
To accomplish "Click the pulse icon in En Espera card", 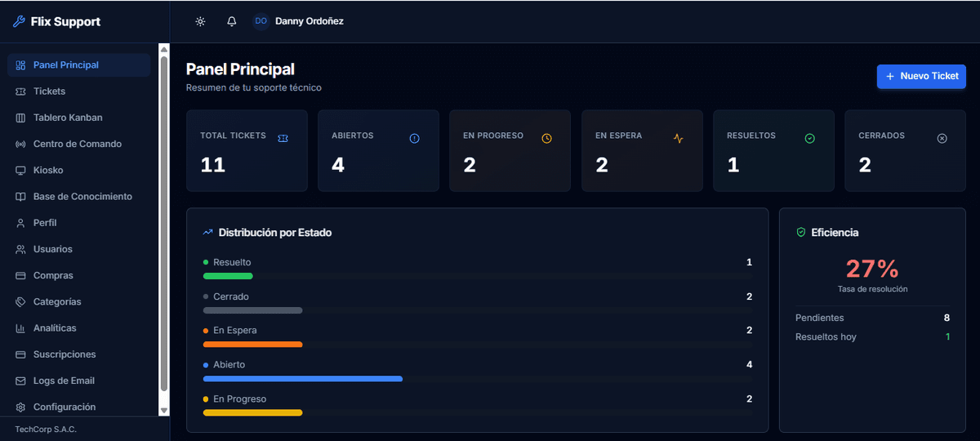I will point(678,139).
